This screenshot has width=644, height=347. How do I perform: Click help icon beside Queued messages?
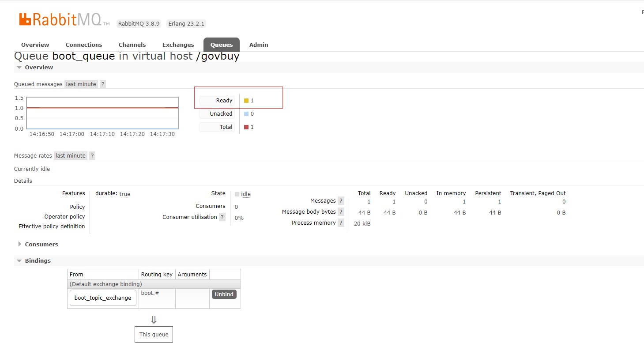(x=103, y=84)
